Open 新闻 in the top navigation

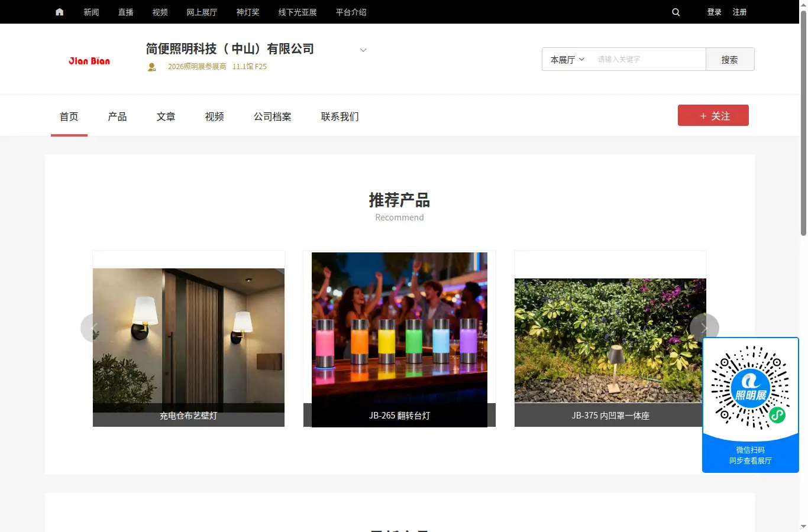(x=91, y=12)
